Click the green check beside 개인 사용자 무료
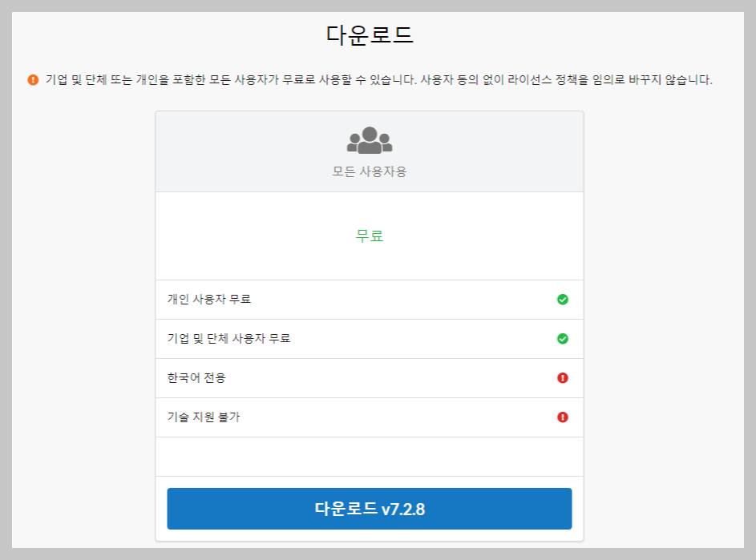Viewport: 756px width, 560px height. [x=564, y=300]
